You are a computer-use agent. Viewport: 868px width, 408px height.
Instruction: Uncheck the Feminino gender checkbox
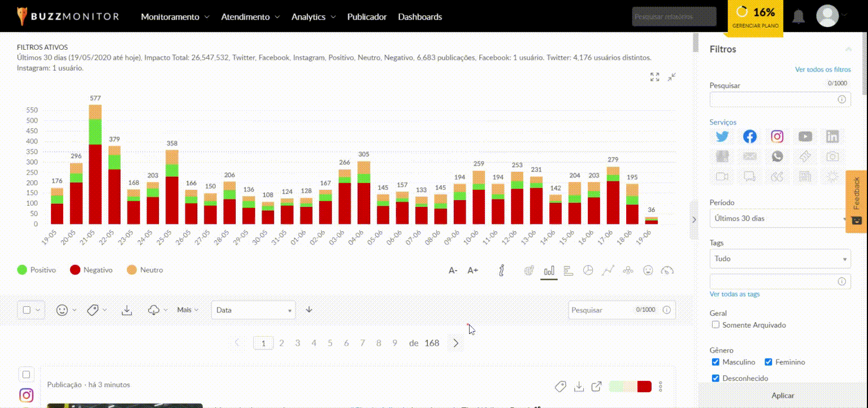coord(768,362)
